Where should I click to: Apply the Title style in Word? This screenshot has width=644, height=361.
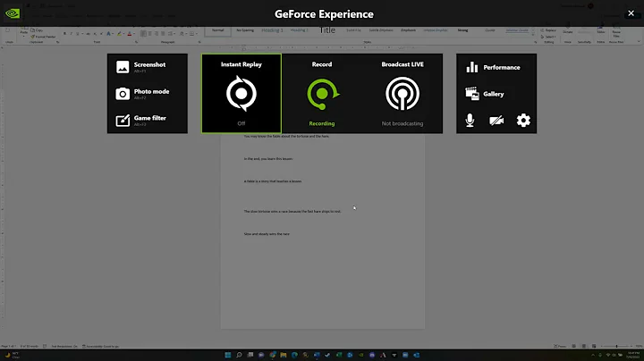(x=327, y=30)
